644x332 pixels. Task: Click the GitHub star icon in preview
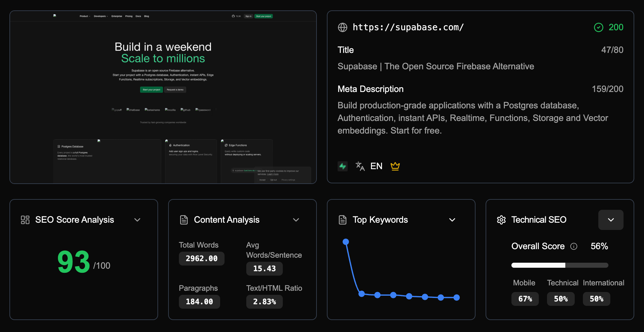coord(233,16)
